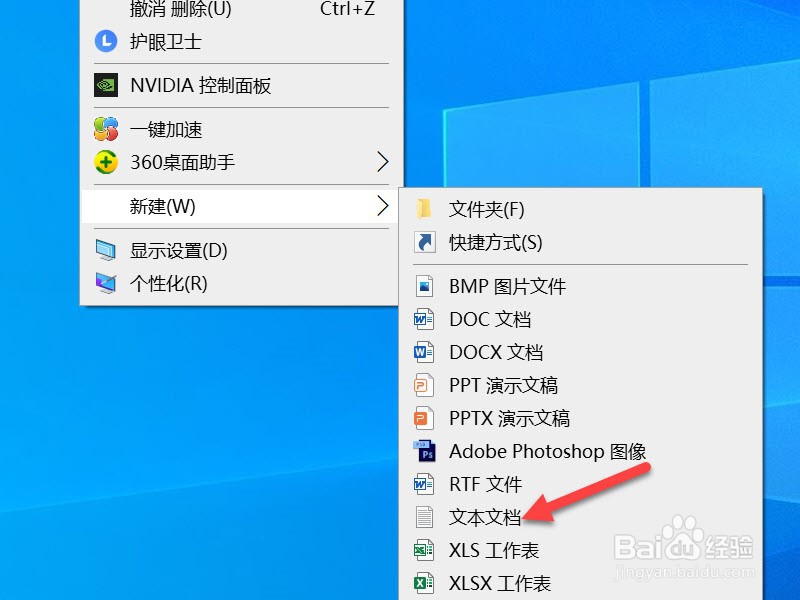The height and width of the screenshot is (600, 800).
Task: Click the Word icon beside DOC 文档
Action: 424,319
